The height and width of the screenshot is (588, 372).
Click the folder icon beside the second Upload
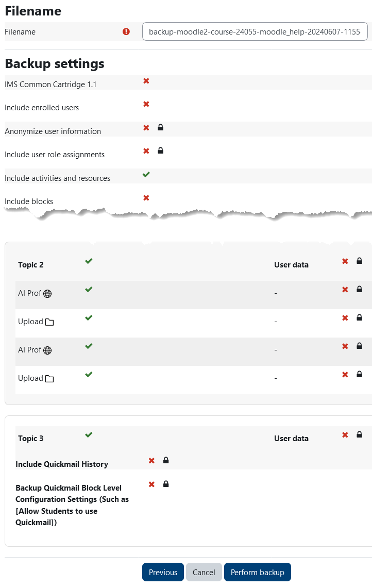pos(49,379)
